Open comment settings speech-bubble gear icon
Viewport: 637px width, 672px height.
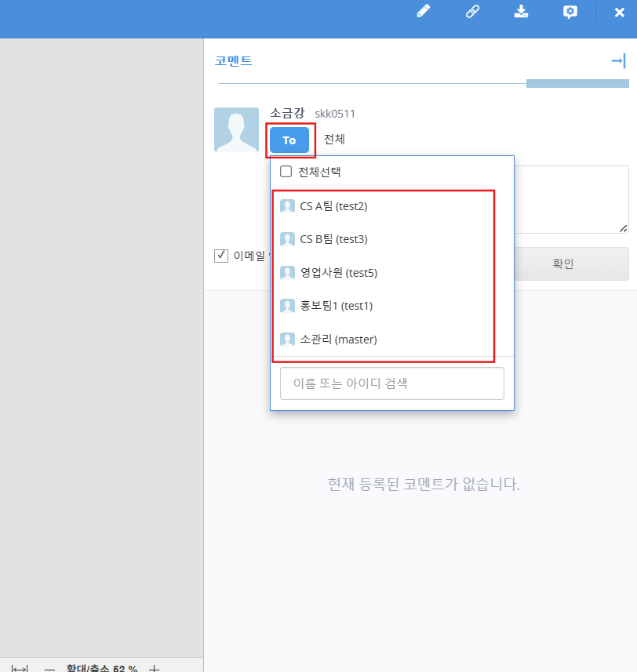(x=570, y=12)
